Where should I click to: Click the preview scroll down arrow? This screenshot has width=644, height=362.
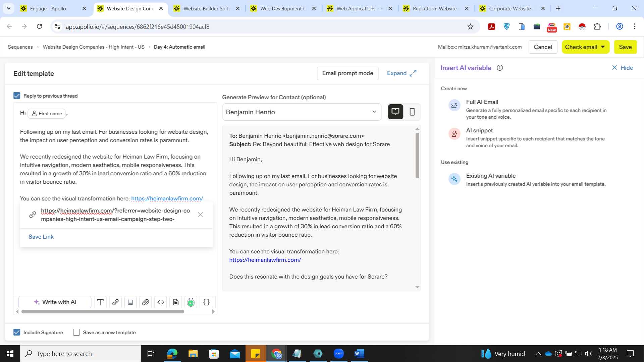click(x=417, y=287)
